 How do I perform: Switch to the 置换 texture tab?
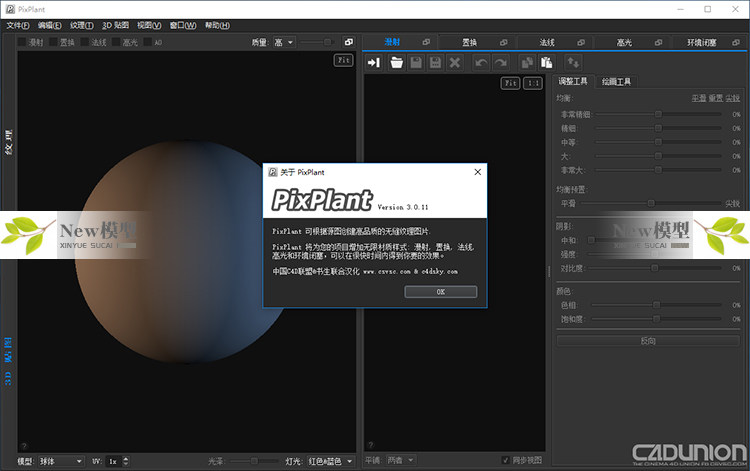469,43
